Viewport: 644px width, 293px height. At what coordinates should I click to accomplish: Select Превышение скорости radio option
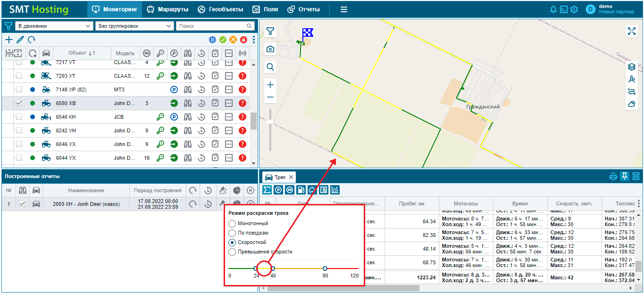coord(232,252)
